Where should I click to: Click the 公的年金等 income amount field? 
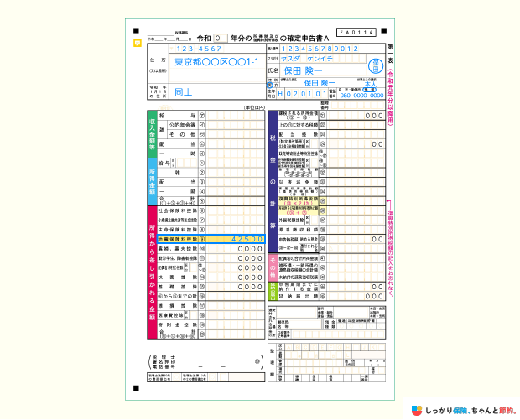(x=235, y=125)
